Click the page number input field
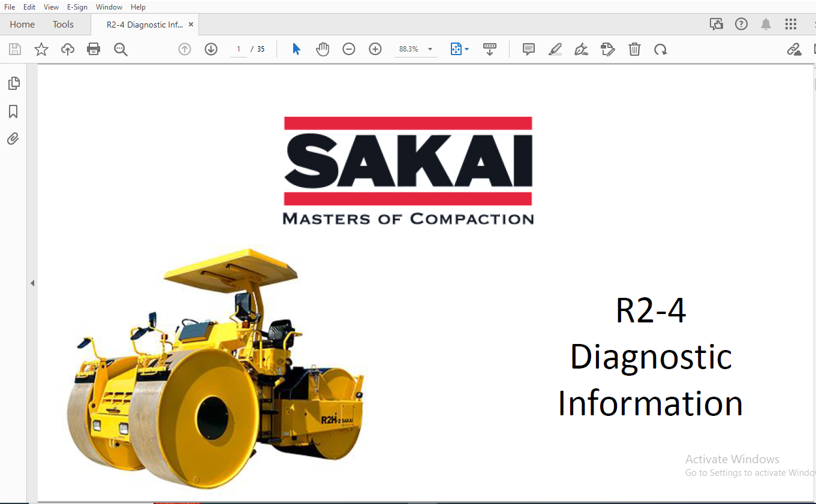Screen dimensions: 816x504 coord(239,49)
